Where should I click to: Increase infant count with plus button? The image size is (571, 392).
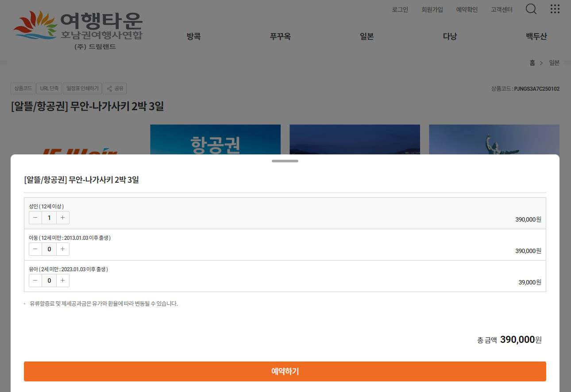tap(63, 281)
